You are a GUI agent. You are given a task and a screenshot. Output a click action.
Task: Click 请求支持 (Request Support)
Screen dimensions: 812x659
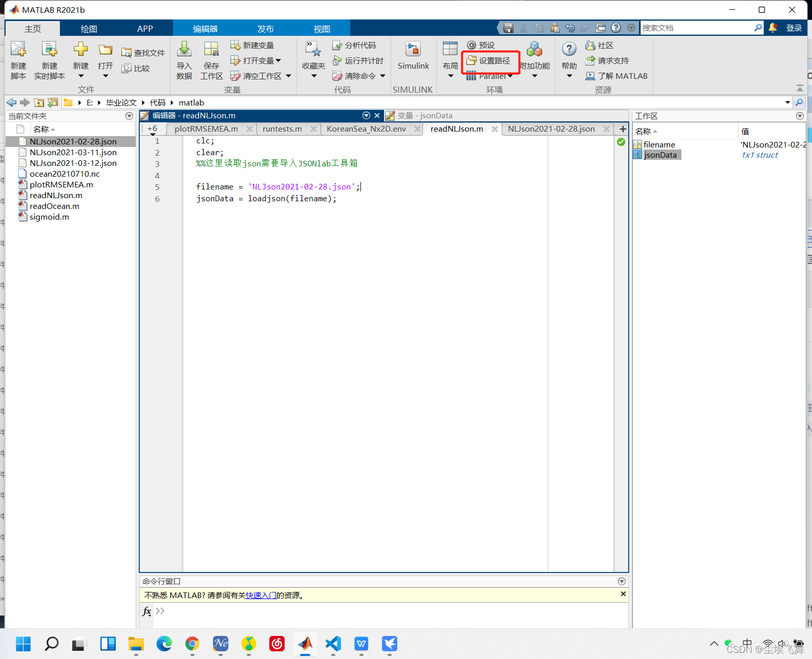pyautogui.click(x=607, y=60)
